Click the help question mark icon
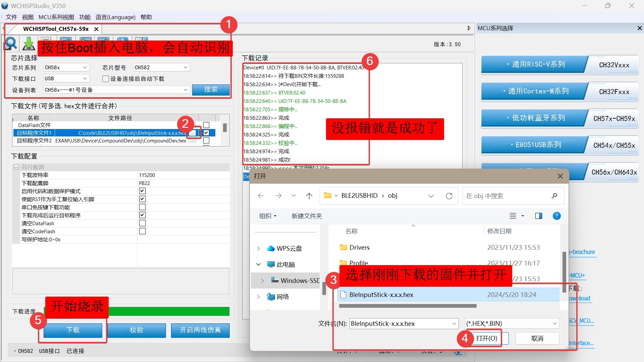This screenshot has width=644, height=362. (556, 216)
